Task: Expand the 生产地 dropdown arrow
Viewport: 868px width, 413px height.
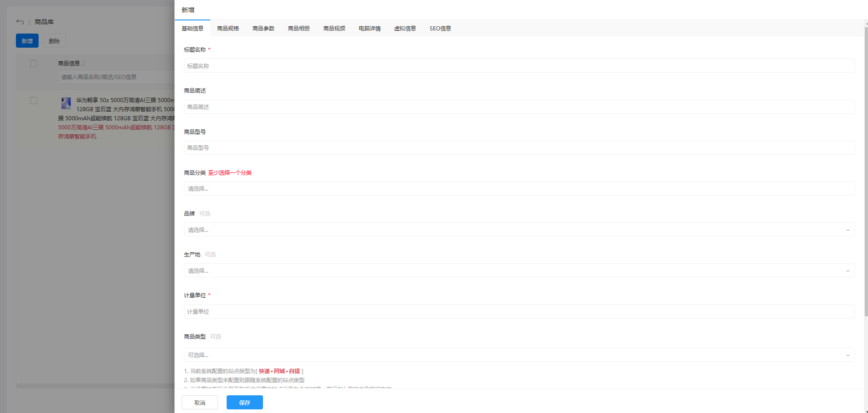Action: point(848,271)
